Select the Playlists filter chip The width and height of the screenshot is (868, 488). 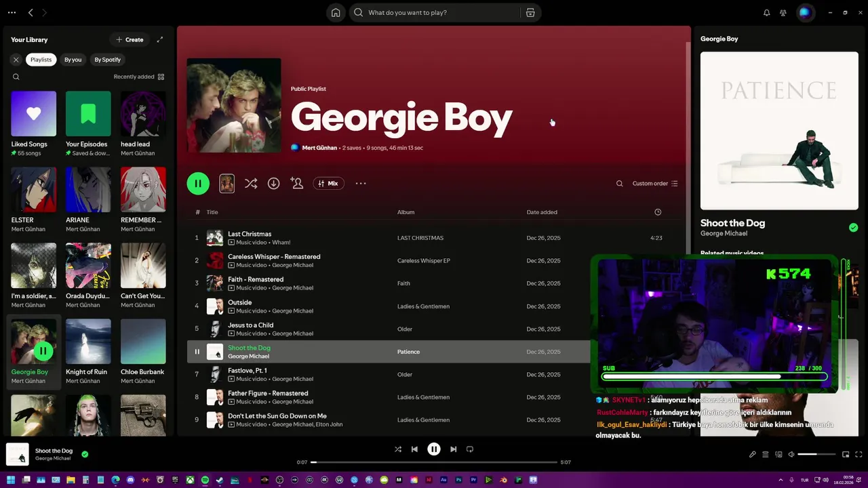pos(41,60)
